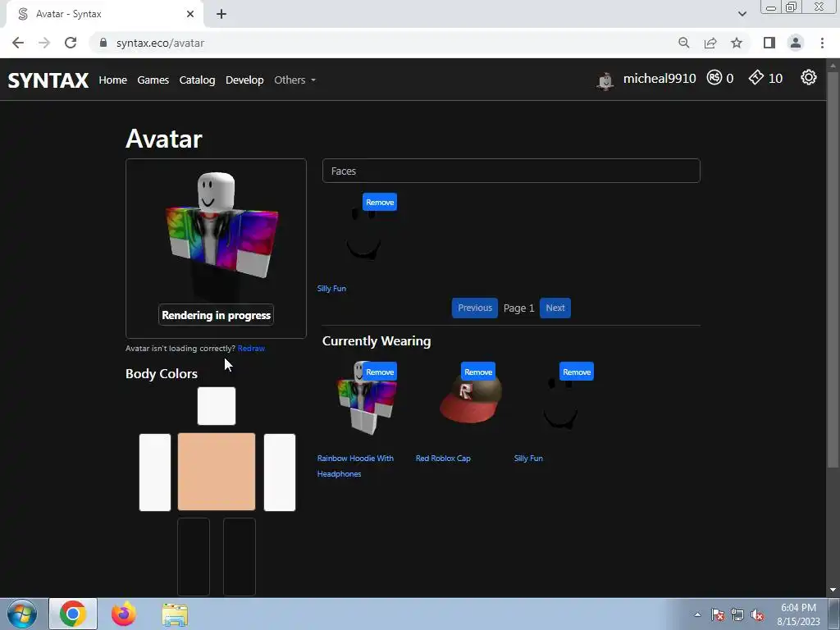Close the Avatar - Syntax tab
The image size is (840, 630).
click(x=190, y=14)
